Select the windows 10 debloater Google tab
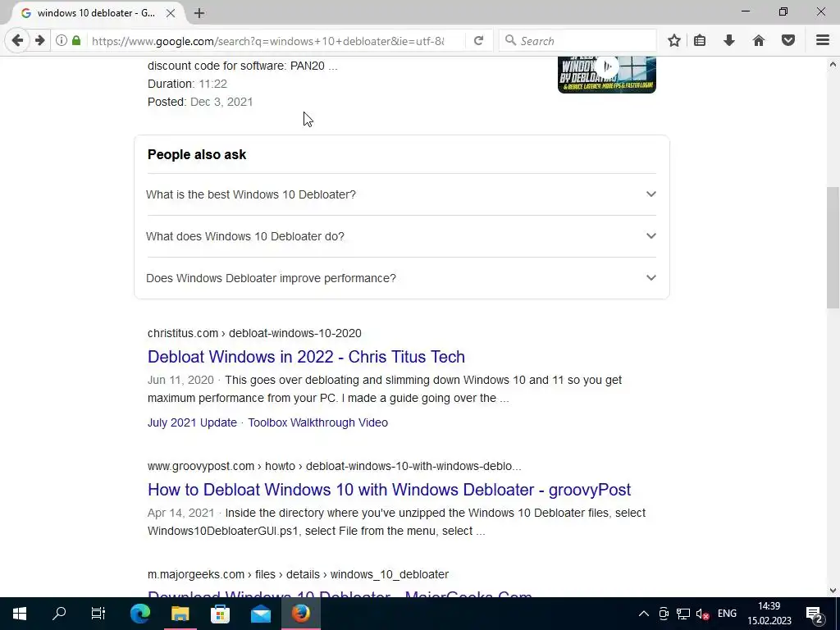 95,13
